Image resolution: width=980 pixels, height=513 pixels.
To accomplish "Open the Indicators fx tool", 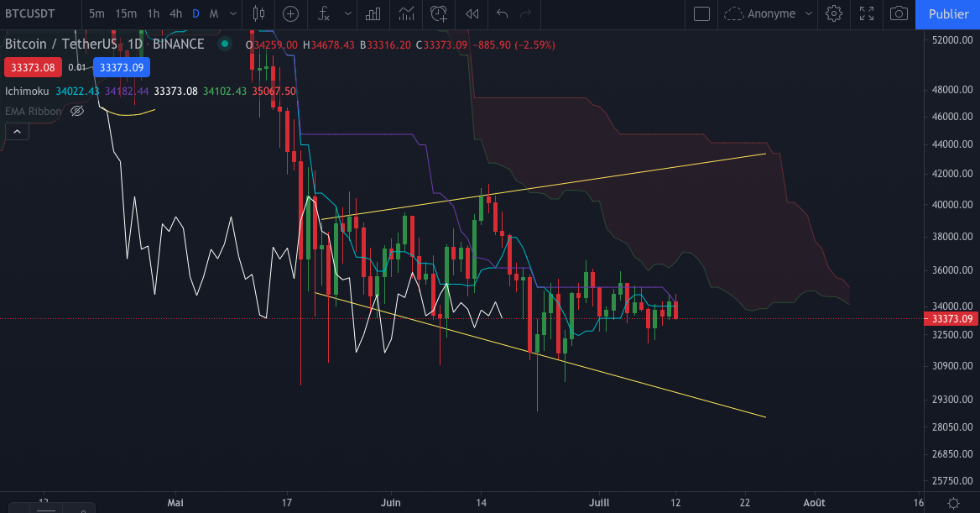I will tap(323, 14).
